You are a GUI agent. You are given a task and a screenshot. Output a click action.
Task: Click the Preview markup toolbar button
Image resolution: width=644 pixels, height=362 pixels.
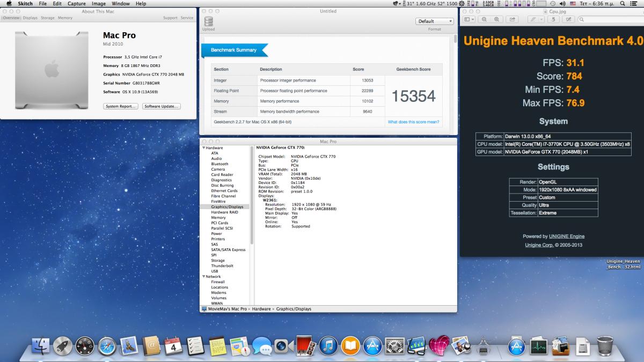click(x=568, y=19)
